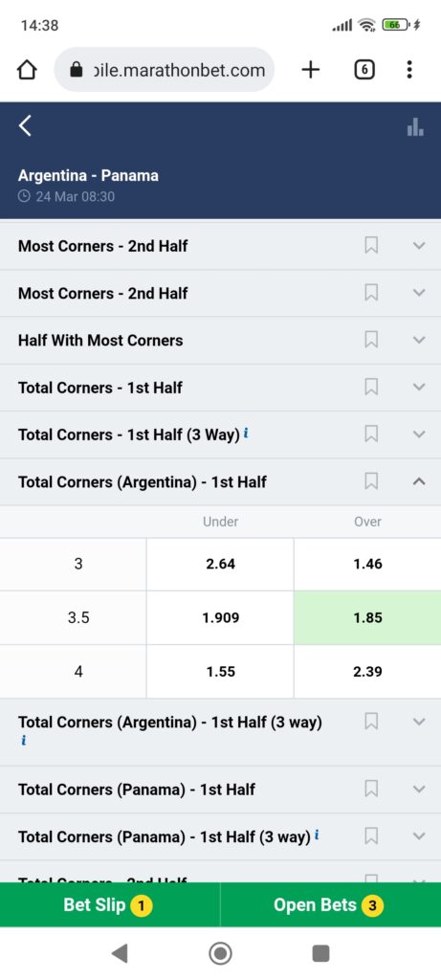Viewport: 441px width, 980px height.
Task: Tap info icon beside Total Corners - 1st Half (3 Way)
Action: (246, 433)
